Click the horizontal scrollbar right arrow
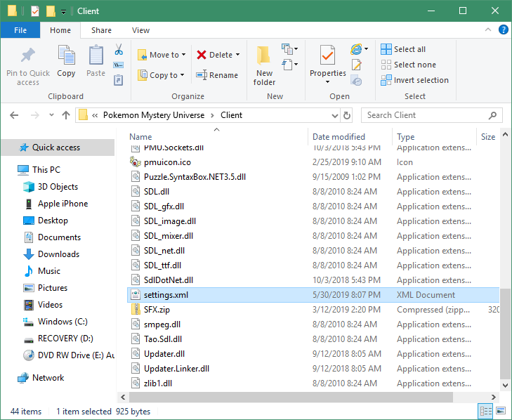512x420 pixels. (494, 398)
